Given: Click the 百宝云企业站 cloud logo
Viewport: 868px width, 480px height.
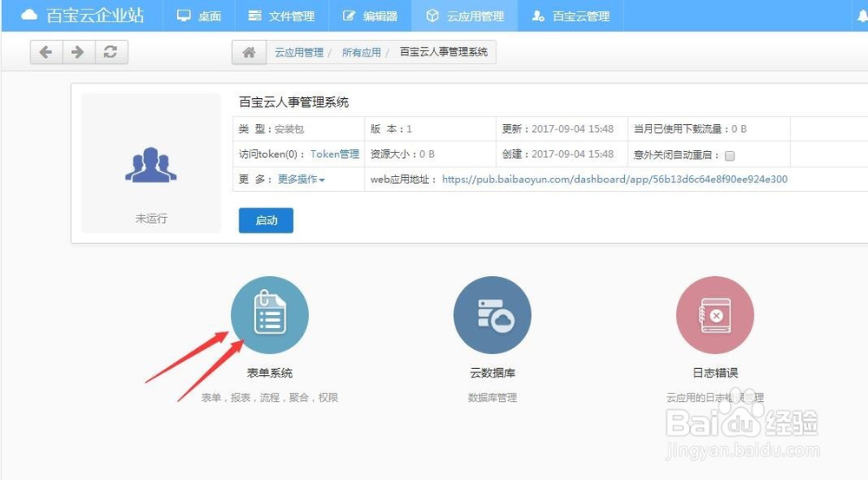Looking at the screenshot, I should (x=82, y=16).
